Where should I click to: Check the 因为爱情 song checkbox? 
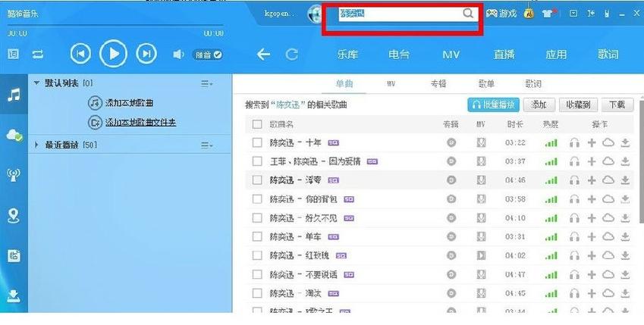pos(257,161)
